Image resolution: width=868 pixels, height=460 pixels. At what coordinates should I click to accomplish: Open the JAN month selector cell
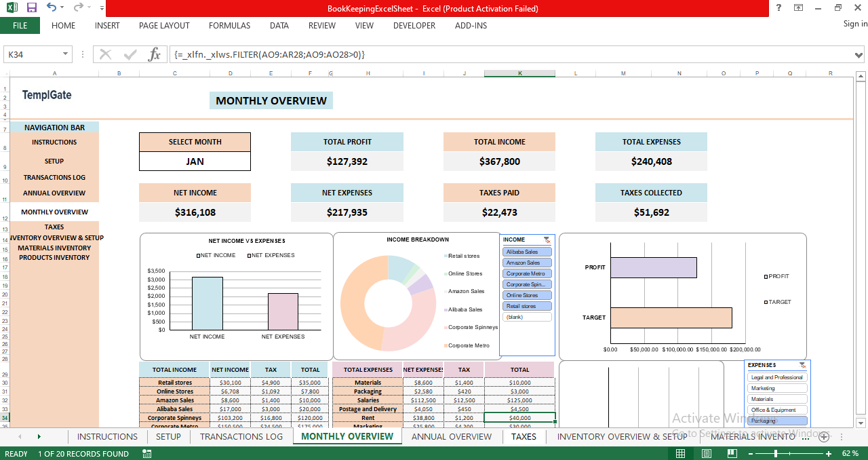[x=195, y=161]
